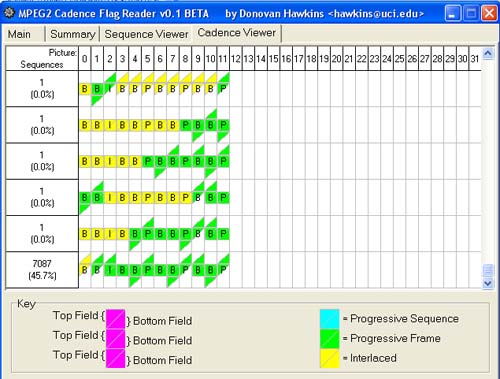The width and height of the screenshot is (500, 379).
Task: Click the green Progressive Frame swatch
Action: (x=329, y=339)
